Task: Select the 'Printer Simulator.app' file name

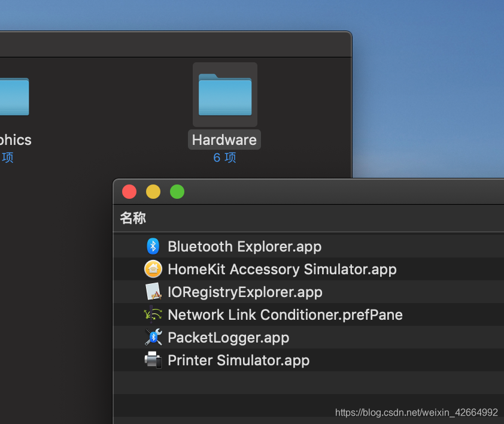Action: pyautogui.click(x=238, y=361)
